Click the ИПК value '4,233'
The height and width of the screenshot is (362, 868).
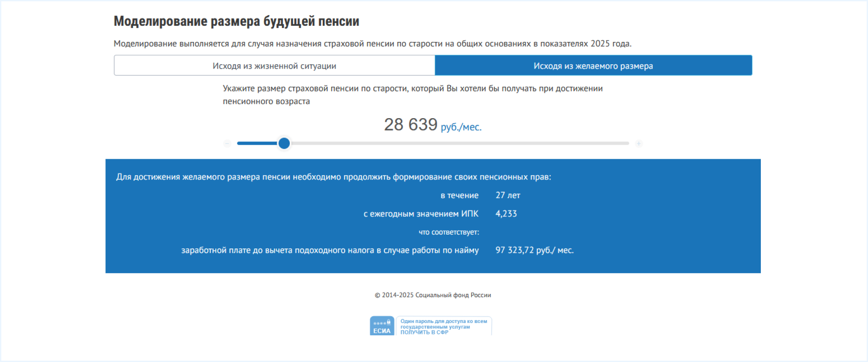[506, 214]
